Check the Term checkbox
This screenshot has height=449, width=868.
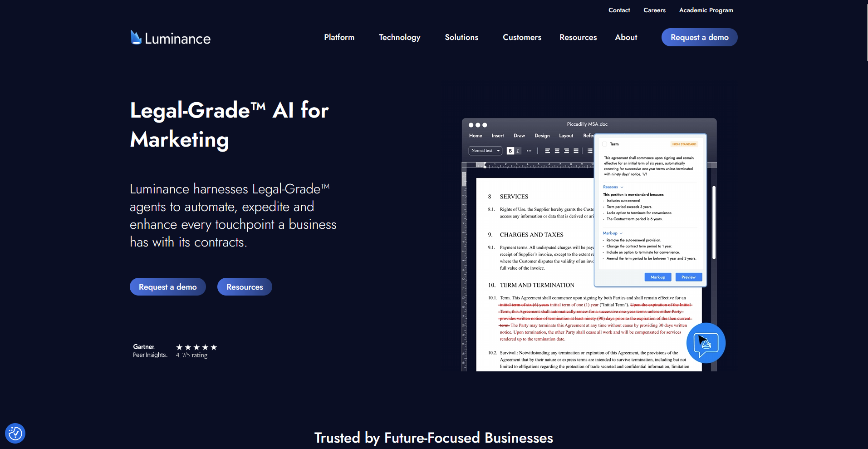coord(604,144)
